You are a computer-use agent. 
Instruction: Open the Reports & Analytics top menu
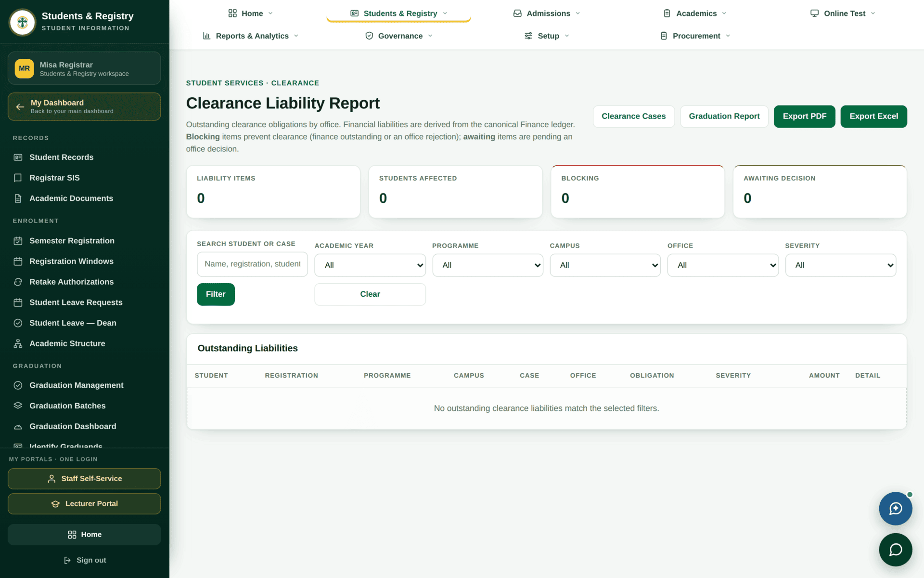pos(251,36)
